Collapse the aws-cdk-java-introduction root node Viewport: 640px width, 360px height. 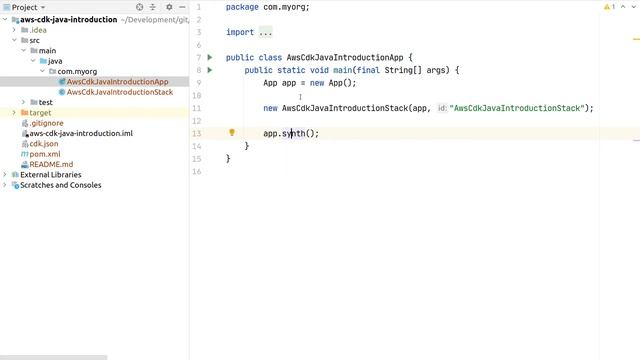point(5,19)
